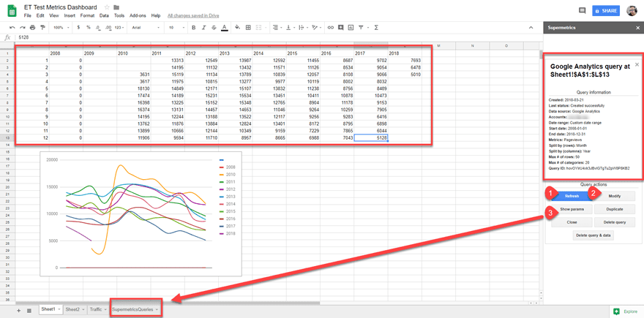Click the Undo icon
The image size is (644, 318).
(x=12, y=28)
